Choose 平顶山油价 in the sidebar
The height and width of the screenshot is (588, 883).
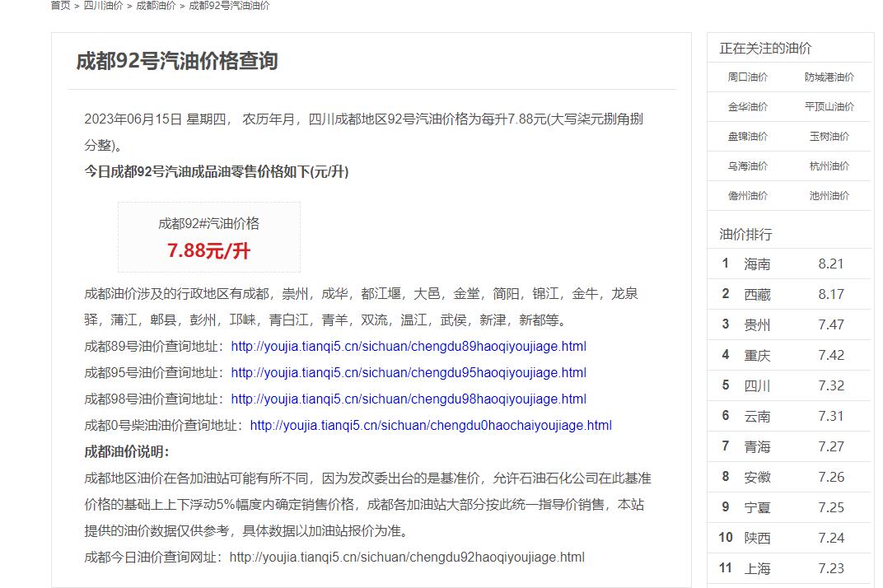(829, 107)
